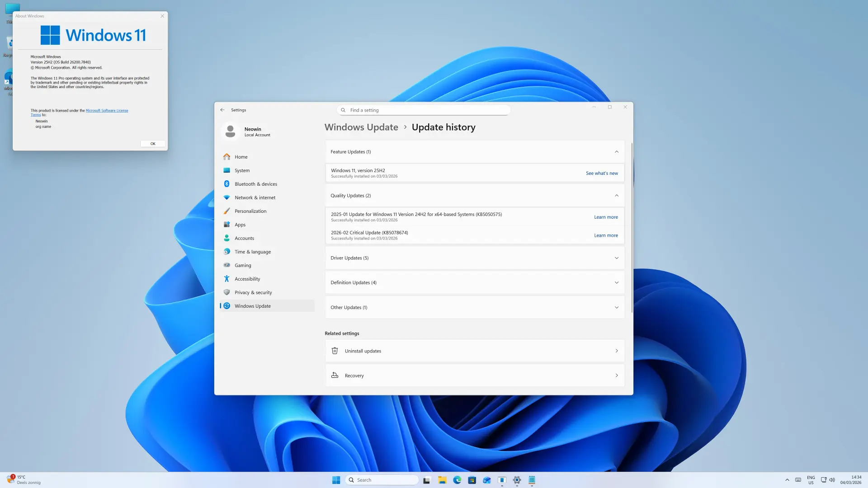Viewport: 868px width, 488px height.
Task: Click the Settings back arrow
Action: click(222, 110)
